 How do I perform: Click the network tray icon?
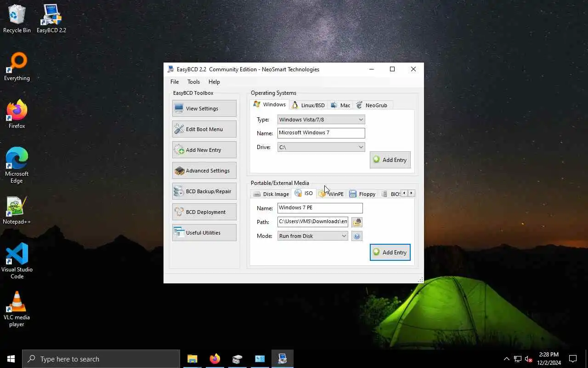518,359
